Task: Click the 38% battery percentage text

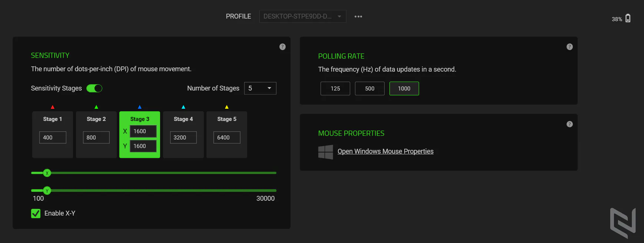Action: 617,19
